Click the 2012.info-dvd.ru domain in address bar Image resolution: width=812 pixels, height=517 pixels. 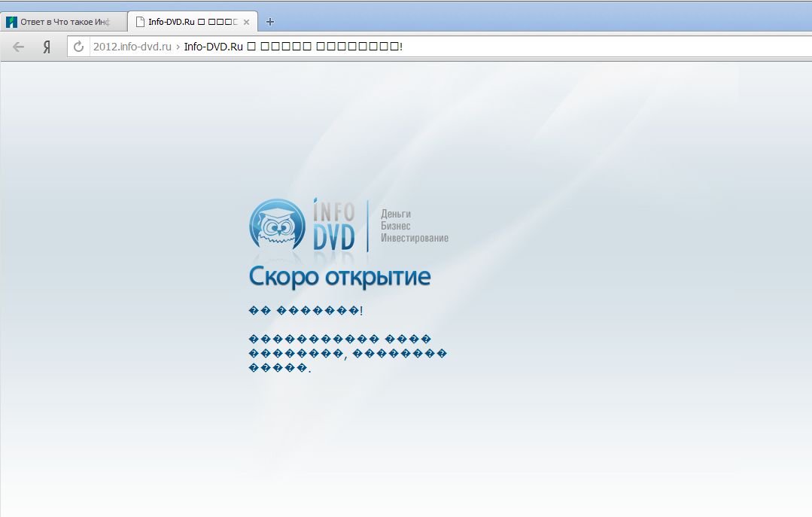pyautogui.click(x=132, y=47)
